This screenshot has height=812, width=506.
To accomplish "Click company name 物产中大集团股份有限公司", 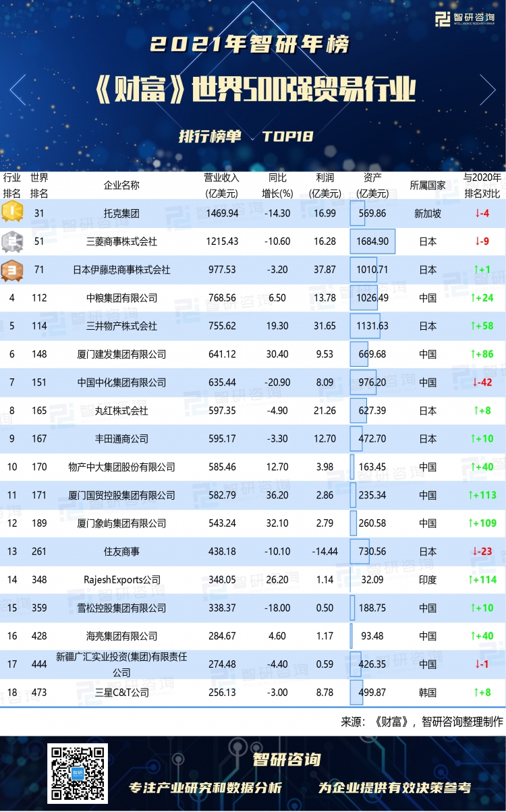I will tap(121, 467).
